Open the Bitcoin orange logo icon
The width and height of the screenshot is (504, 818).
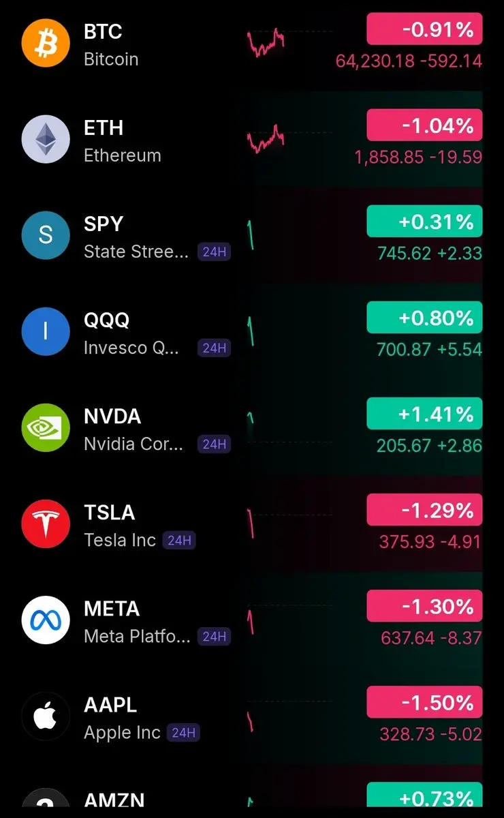[x=46, y=43]
